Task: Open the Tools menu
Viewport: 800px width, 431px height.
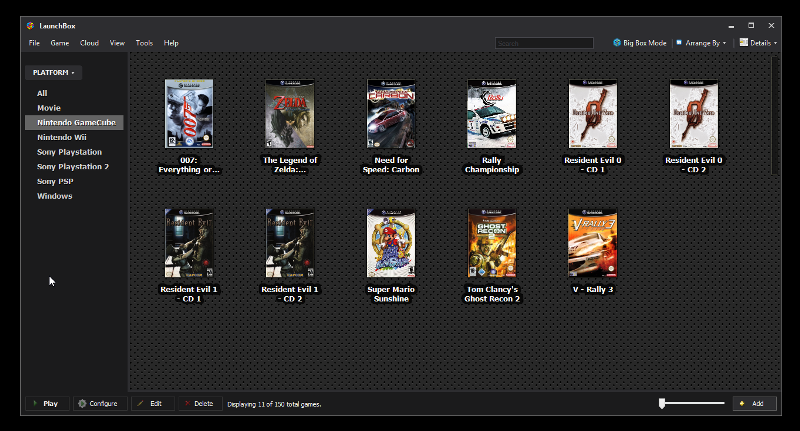Action: [144, 43]
